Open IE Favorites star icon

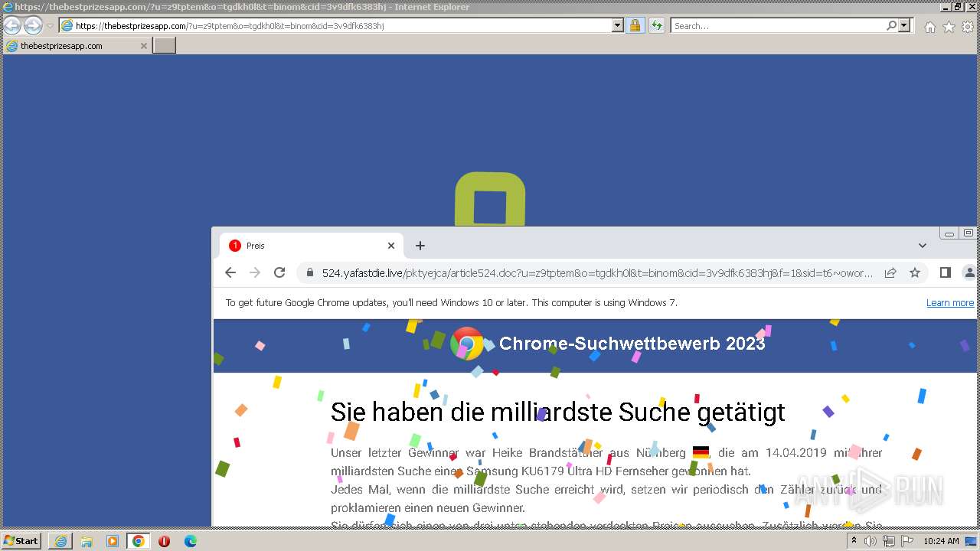[949, 27]
